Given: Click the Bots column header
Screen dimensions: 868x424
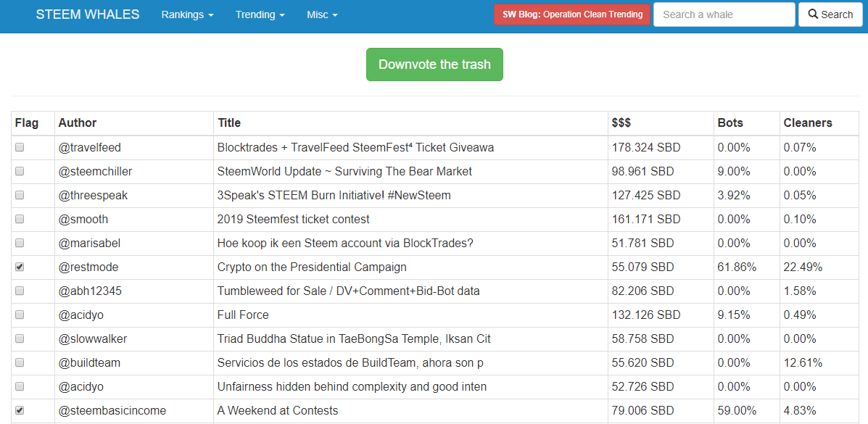Looking at the screenshot, I should coord(730,123).
